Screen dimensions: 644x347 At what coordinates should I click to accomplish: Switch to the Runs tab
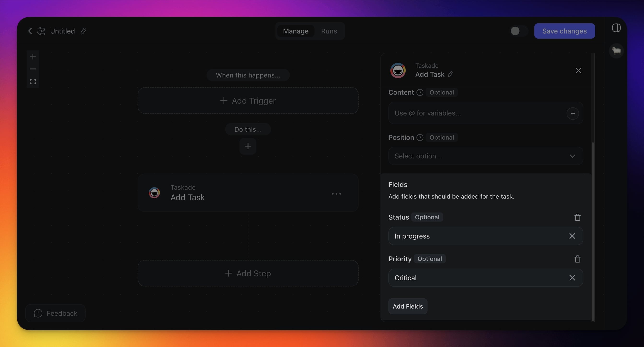329,31
